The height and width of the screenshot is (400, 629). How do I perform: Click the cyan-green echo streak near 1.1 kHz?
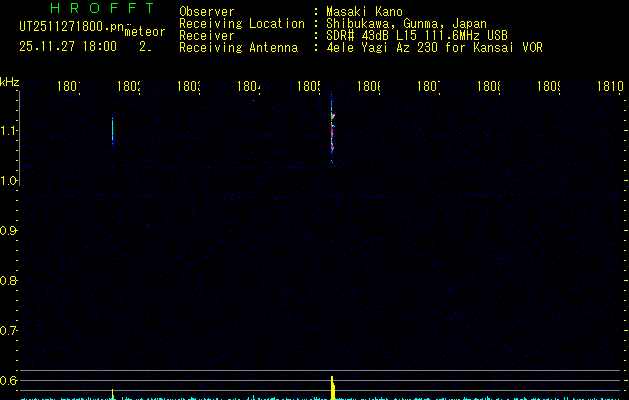113,130
